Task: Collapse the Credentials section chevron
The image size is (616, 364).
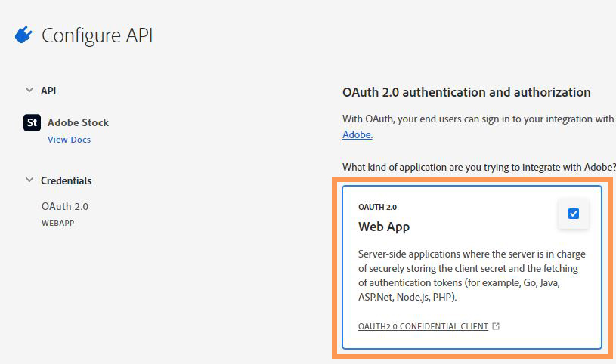Action: click(29, 180)
